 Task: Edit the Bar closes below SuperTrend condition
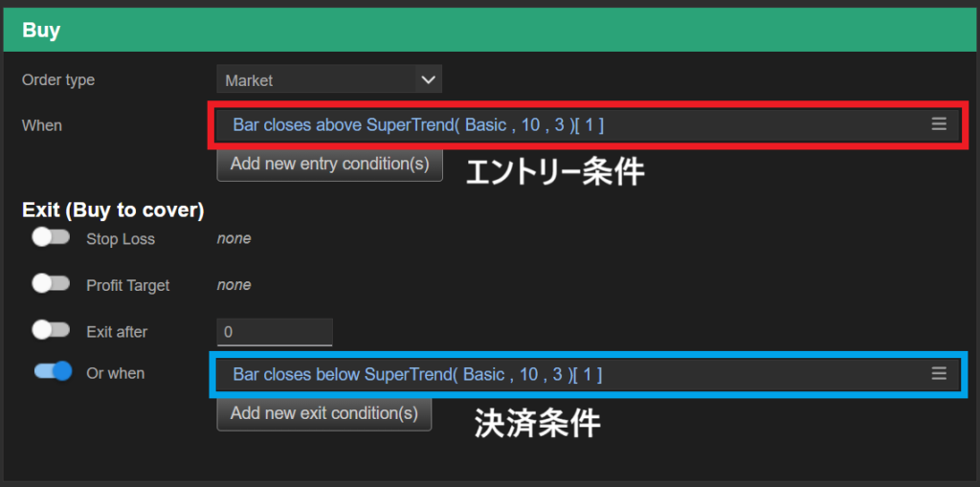[x=417, y=374]
